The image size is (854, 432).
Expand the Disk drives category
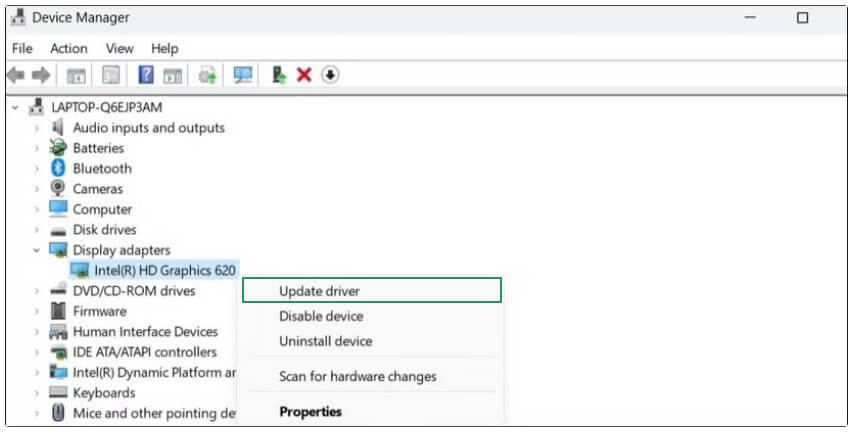pos(37,230)
